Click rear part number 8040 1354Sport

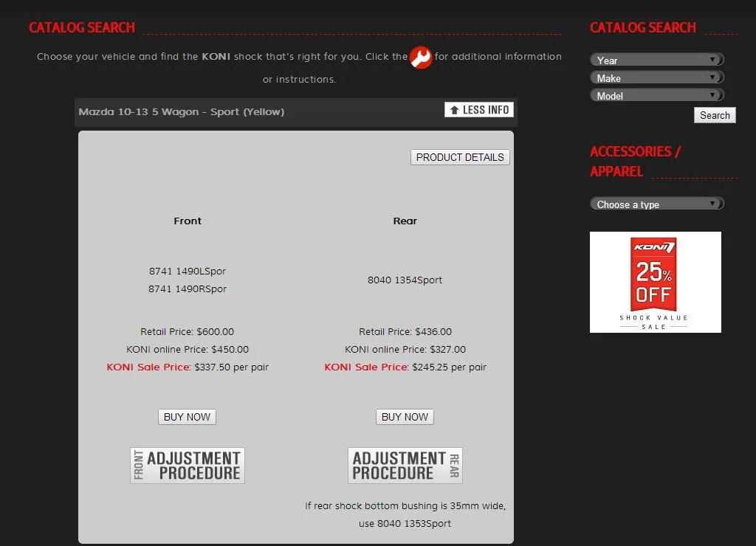405,280
